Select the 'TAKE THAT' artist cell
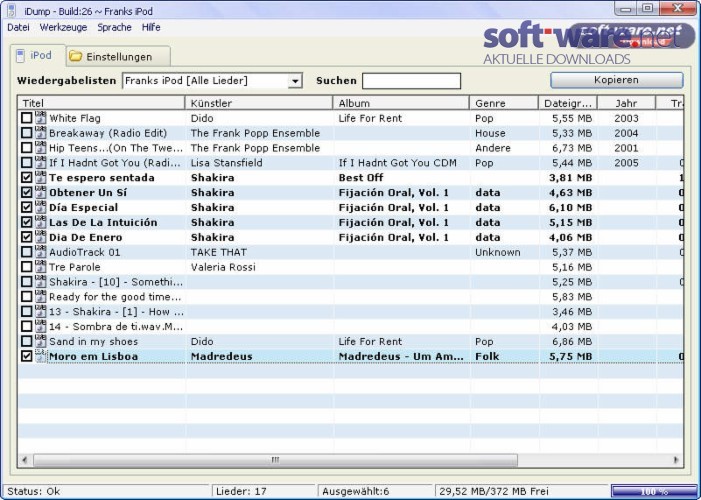The image size is (701, 500). (x=219, y=252)
